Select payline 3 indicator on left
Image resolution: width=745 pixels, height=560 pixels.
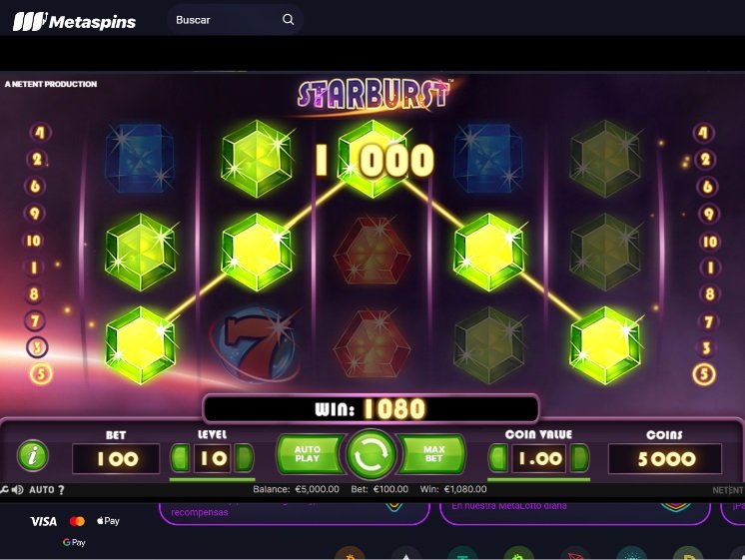point(37,347)
